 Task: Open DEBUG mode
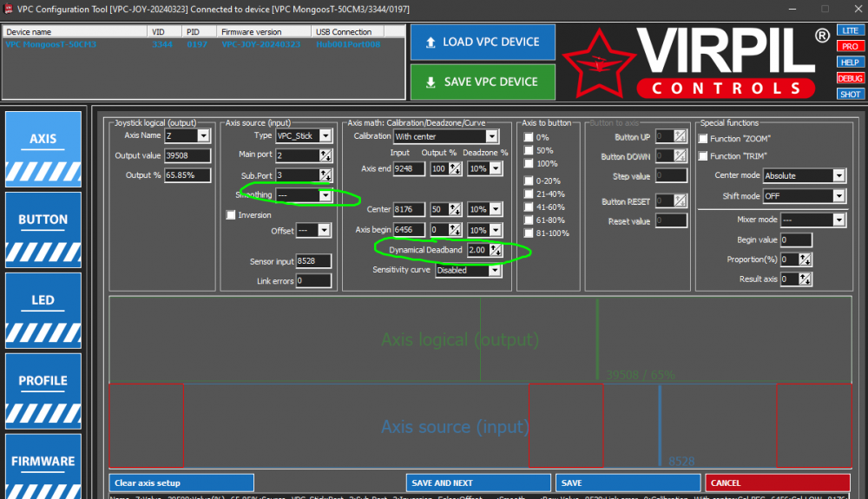[850, 79]
